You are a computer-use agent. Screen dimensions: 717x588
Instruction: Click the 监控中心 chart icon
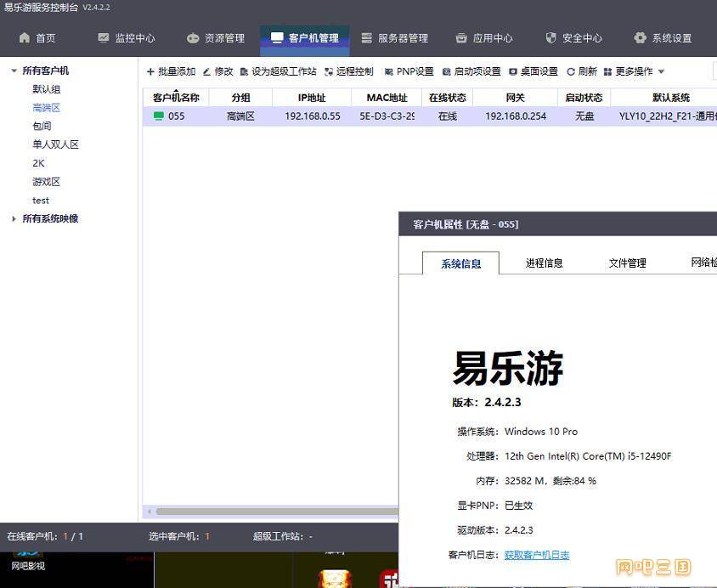tap(104, 38)
